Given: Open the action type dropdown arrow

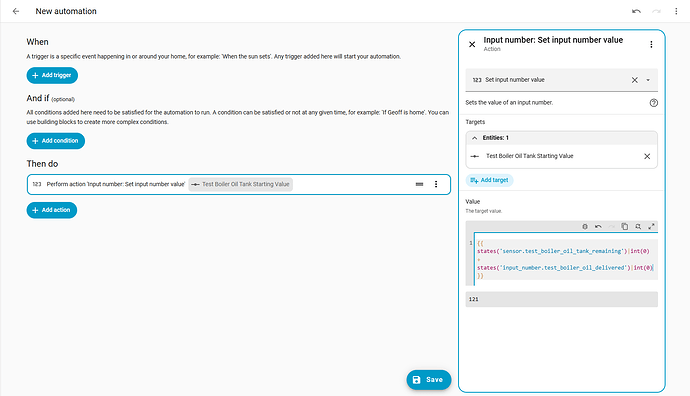Looking at the screenshot, I should (x=648, y=80).
